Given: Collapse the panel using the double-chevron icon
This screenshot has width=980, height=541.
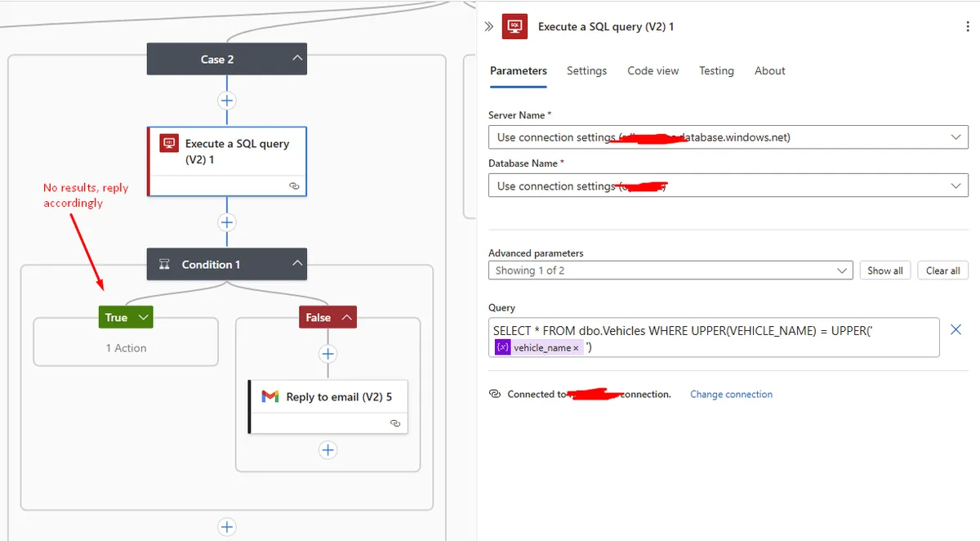Looking at the screenshot, I should click(487, 25).
